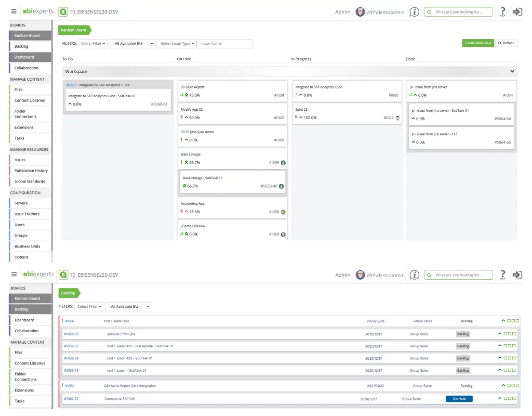The image size is (532, 416).
Task: Open the #1060 link in the To Do column
Action: click(71, 85)
